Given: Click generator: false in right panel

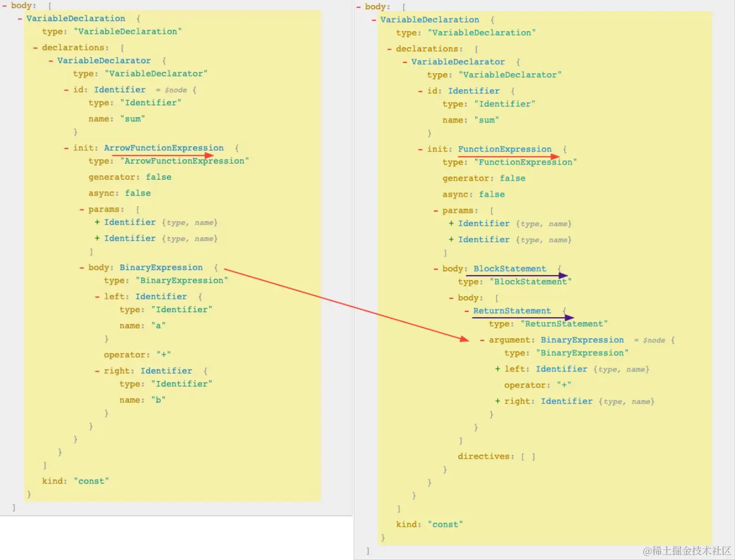Looking at the screenshot, I should [x=484, y=179].
